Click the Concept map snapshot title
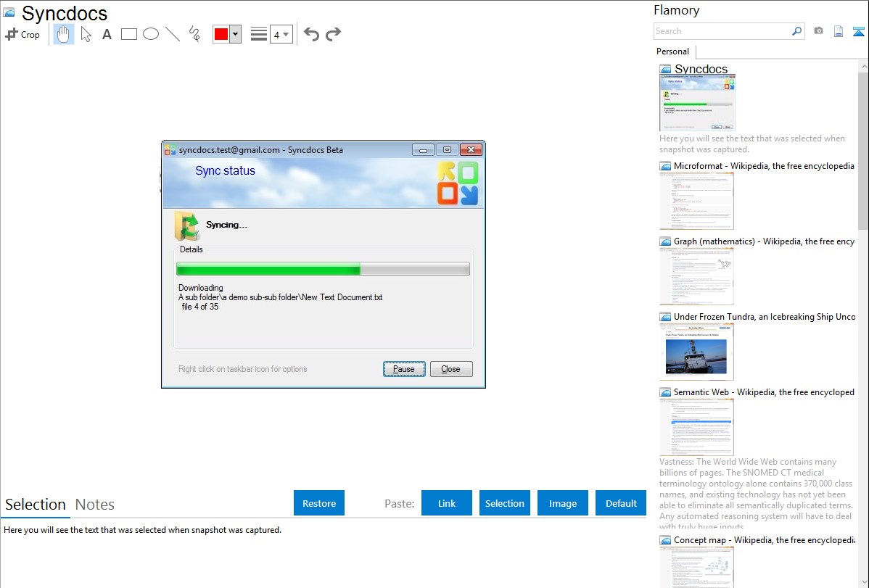 pos(765,539)
